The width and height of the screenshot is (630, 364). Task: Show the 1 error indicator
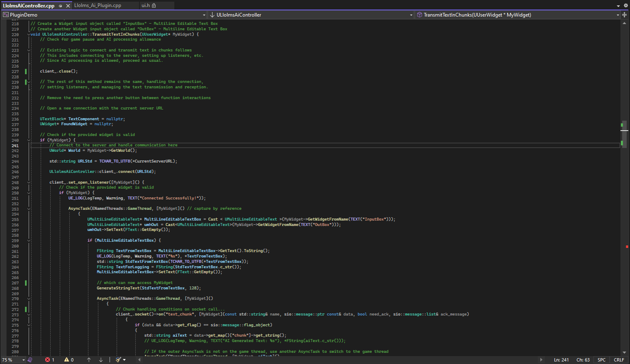click(50, 360)
